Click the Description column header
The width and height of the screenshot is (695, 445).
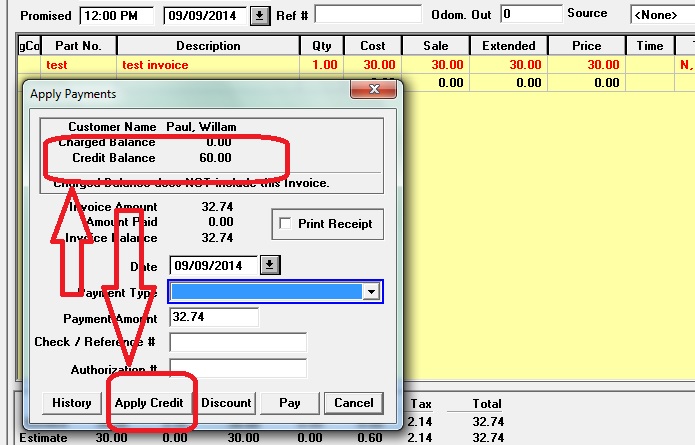tap(208, 46)
